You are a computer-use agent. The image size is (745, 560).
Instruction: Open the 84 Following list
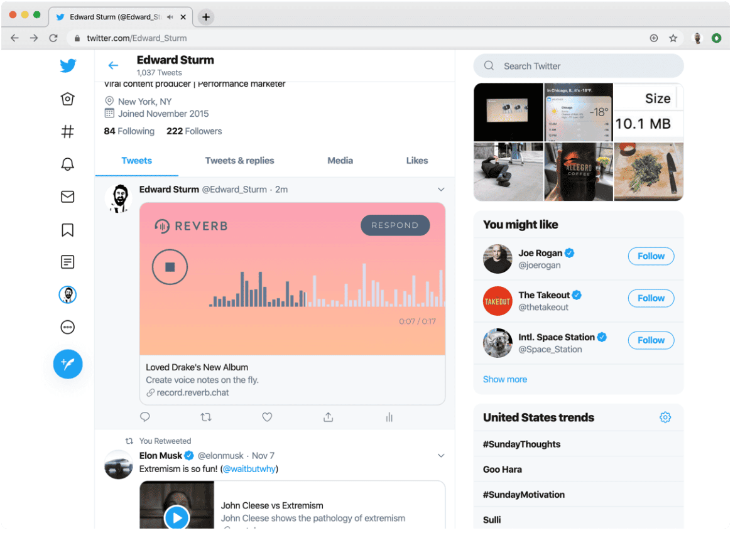point(129,131)
